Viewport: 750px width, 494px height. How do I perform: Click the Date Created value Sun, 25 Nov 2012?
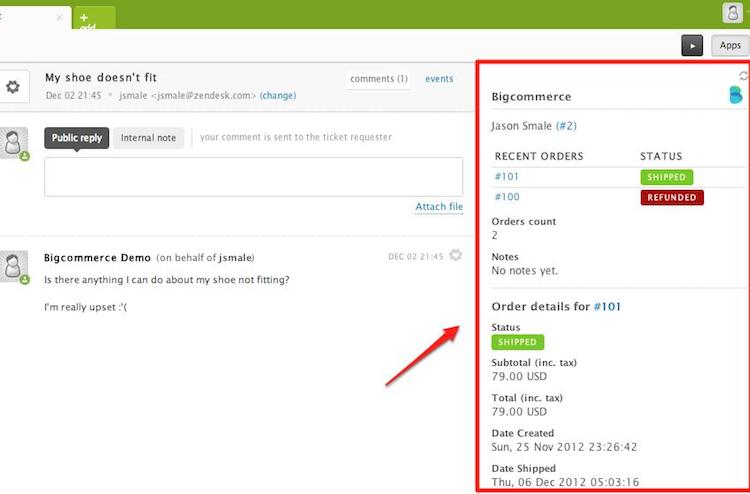pos(564,447)
